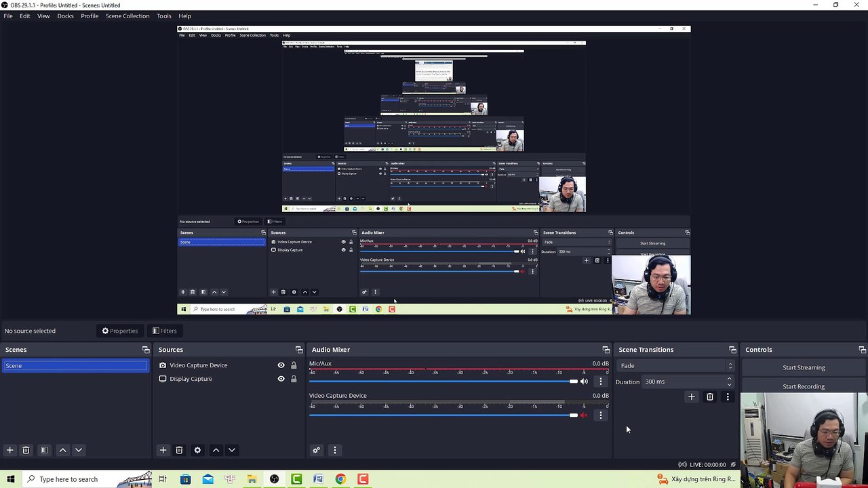Open Mic/Aux track options three-dot button
The image size is (868, 488).
coord(600,382)
